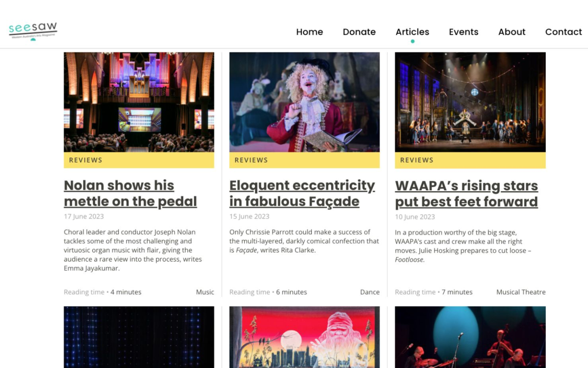Go to the Donate page
Image resolution: width=588 pixels, height=368 pixels.
pos(359,32)
